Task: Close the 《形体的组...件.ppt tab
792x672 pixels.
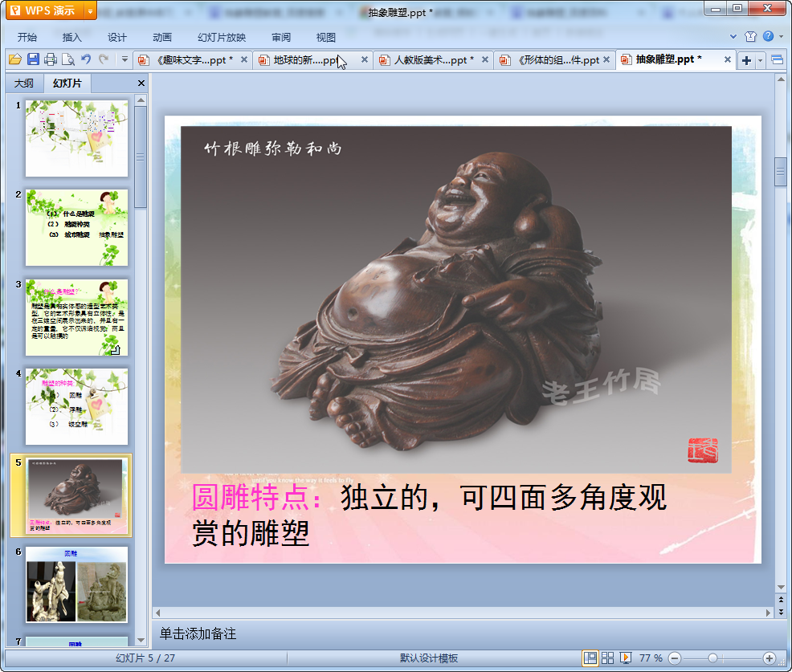Action: click(x=606, y=59)
